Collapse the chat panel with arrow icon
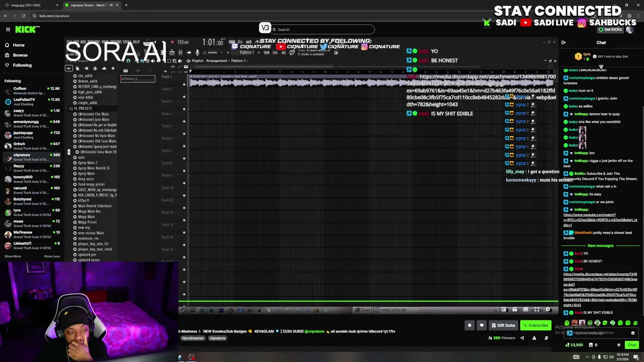 point(563,43)
